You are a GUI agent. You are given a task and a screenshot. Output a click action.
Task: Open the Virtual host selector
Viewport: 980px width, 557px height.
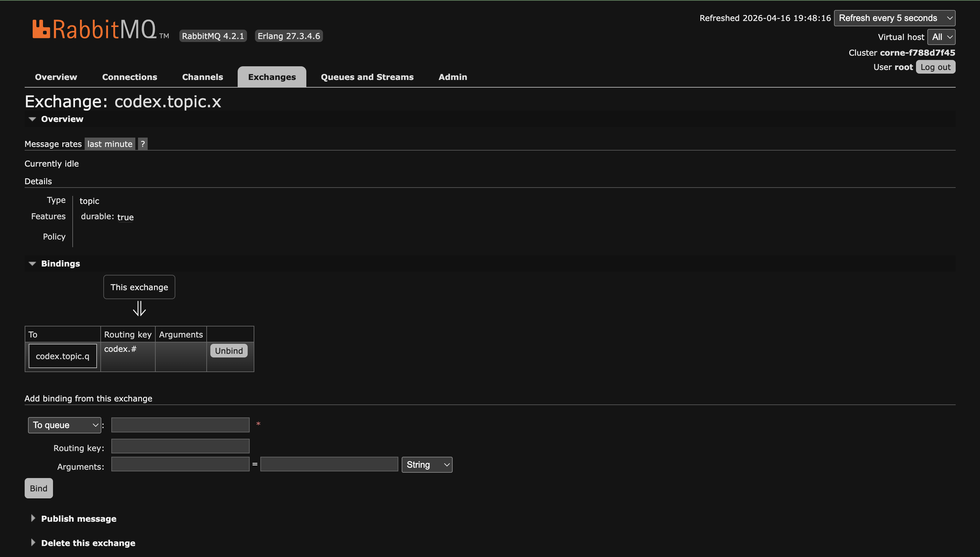[x=941, y=37]
